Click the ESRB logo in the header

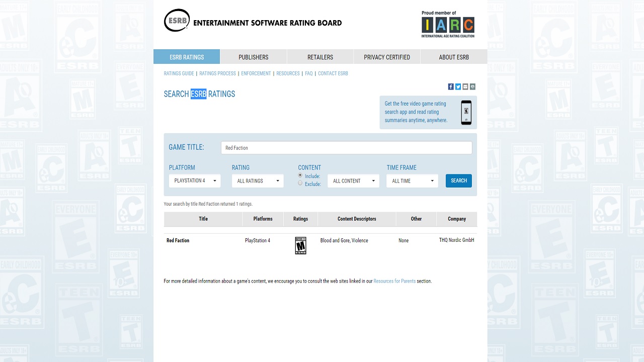point(253,21)
